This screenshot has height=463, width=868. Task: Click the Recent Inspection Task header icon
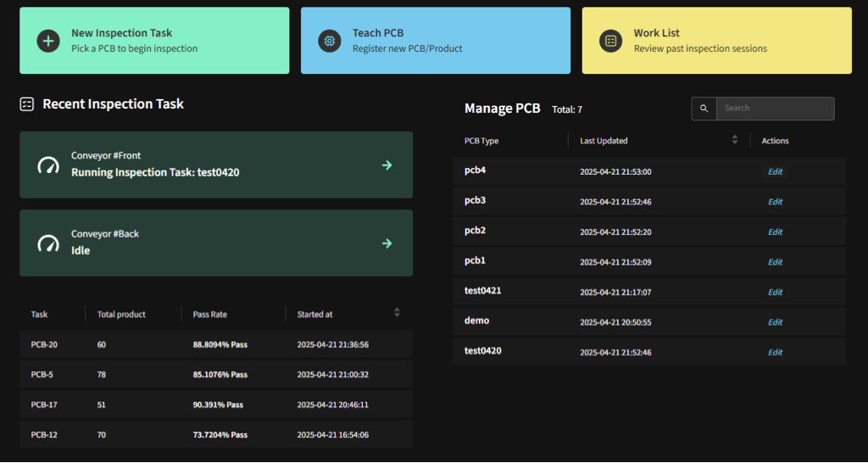pos(27,104)
